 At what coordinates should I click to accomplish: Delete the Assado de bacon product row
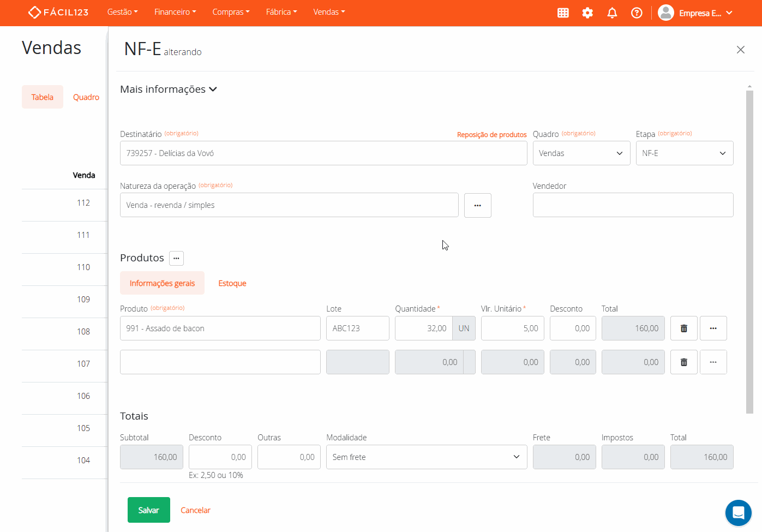click(683, 328)
